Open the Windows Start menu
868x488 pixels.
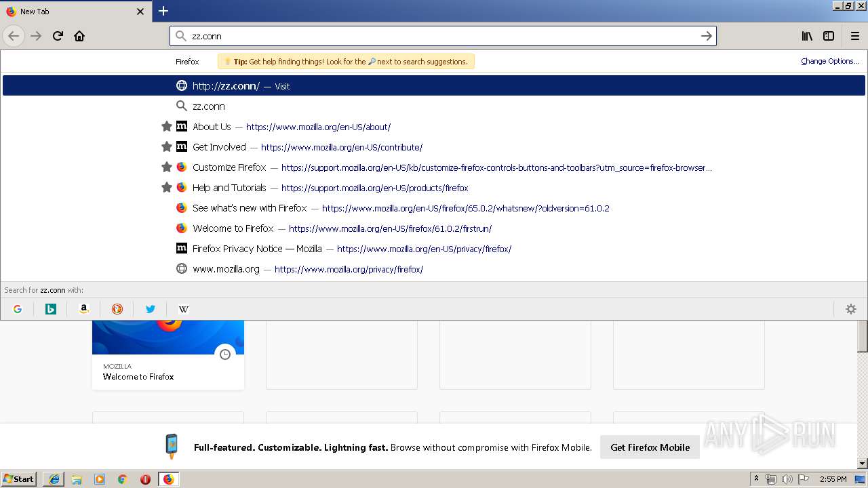coord(19,479)
